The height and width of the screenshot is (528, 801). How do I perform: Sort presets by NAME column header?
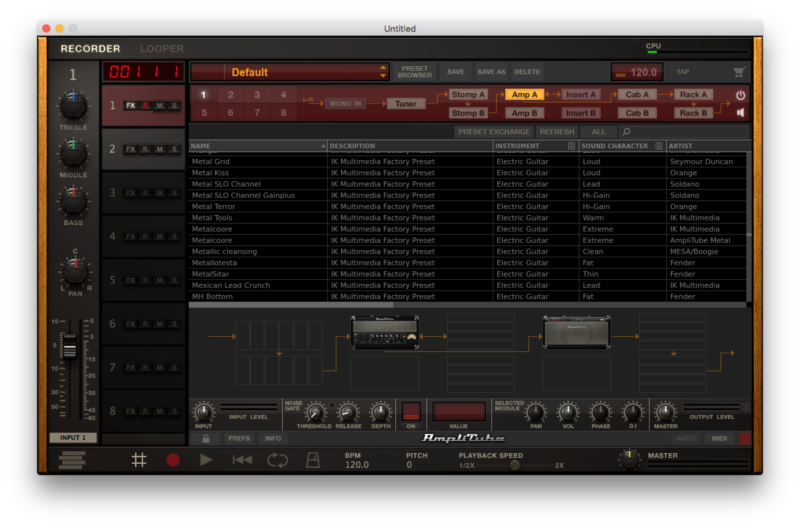point(258,146)
